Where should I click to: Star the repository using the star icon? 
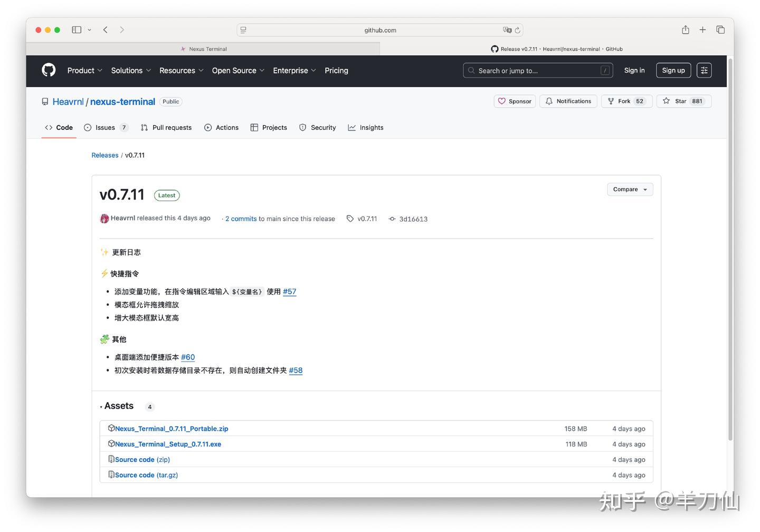667,101
